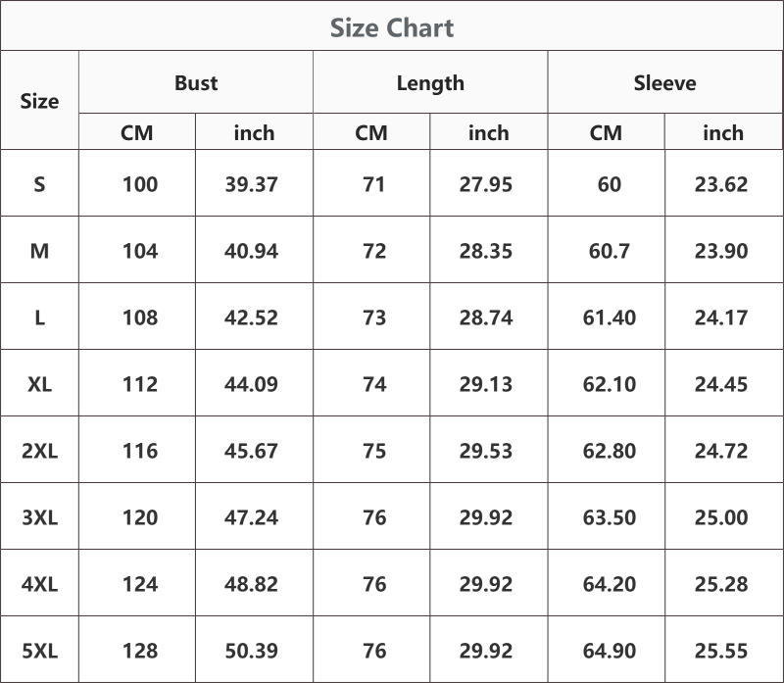The image size is (784, 683).
Task: Select the S size row label
Action: [x=39, y=184]
